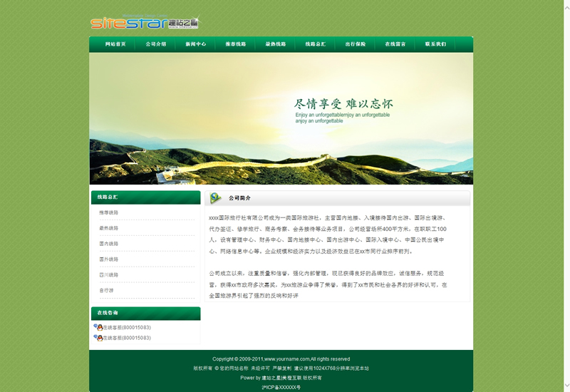The height and width of the screenshot is (392, 570).
Task: Select 国外线路 in the sidebar
Action: 109,259
